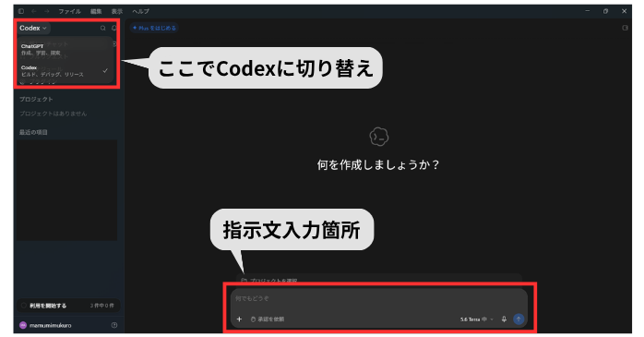Go forward with the right arrow icon
Image resolution: width=644 pixels, height=337 pixels.
click(47, 11)
